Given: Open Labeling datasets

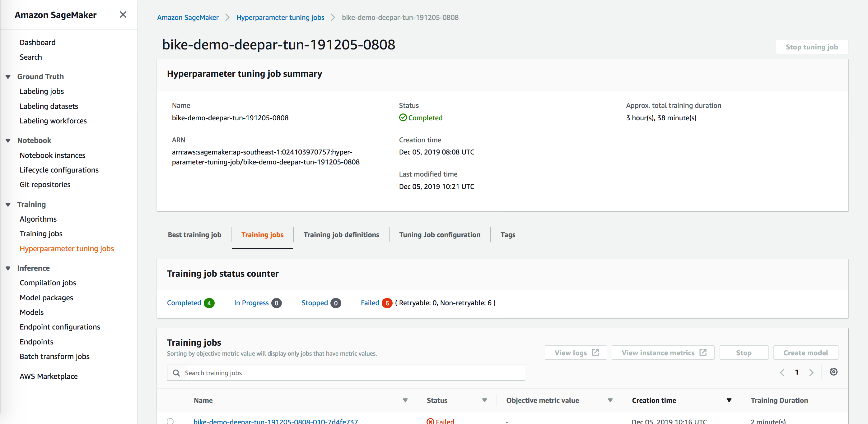Looking at the screenshot, I should (49, 106).
